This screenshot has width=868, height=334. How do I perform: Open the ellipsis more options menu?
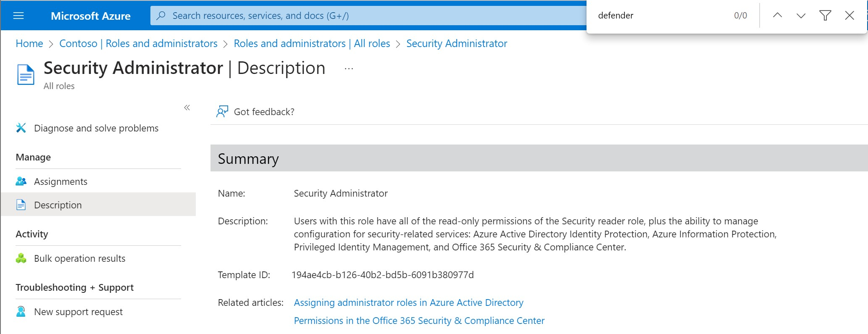(349, 68)
